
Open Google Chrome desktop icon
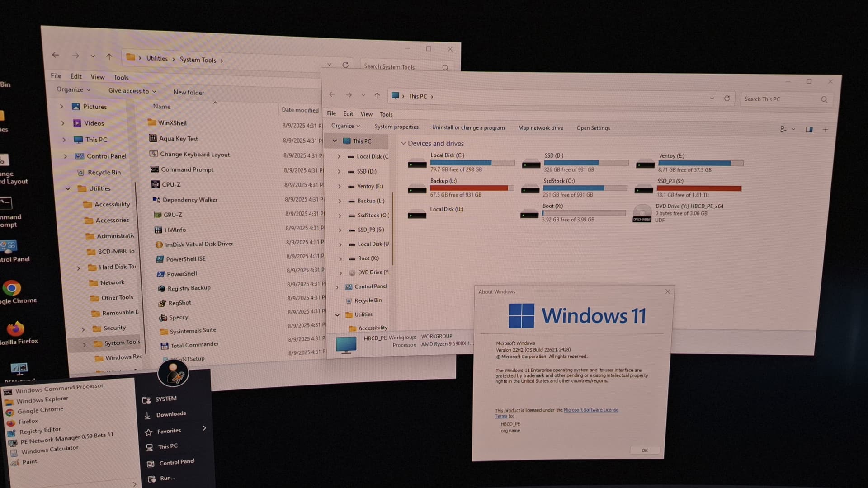click(x=12, y=288)
